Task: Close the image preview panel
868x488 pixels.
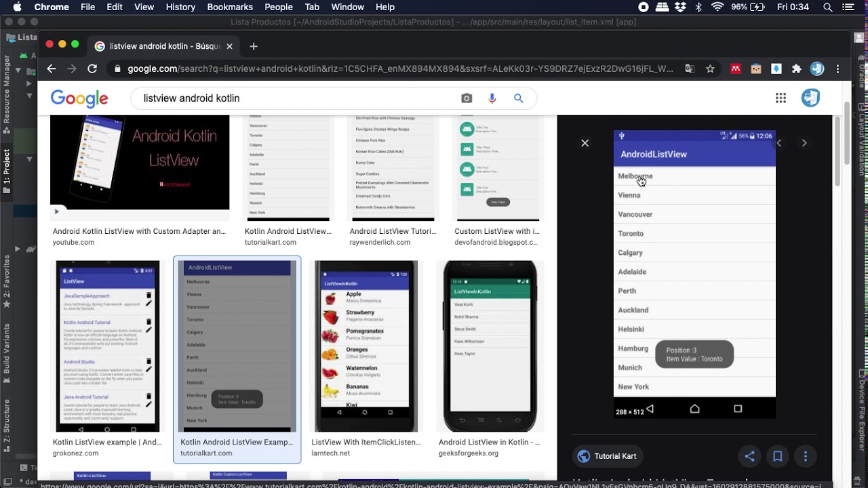Action: click(x=585, y=143)
